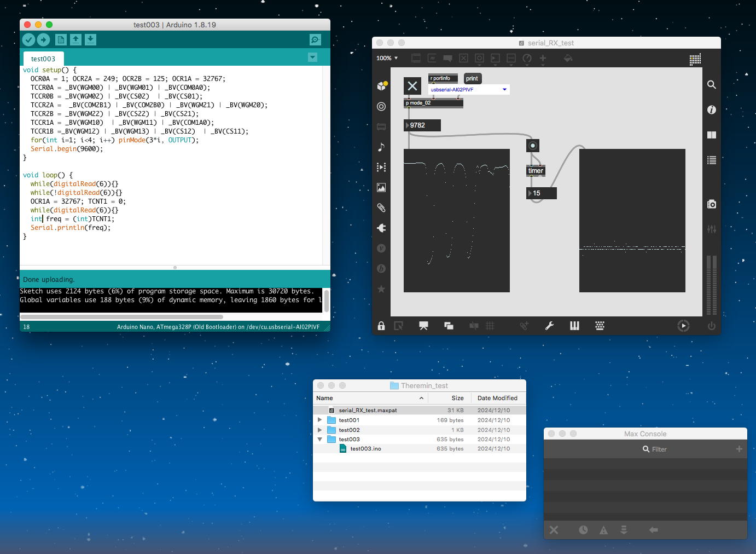
Task: Open the Arduino Serial Monitor
Action: 315,40
